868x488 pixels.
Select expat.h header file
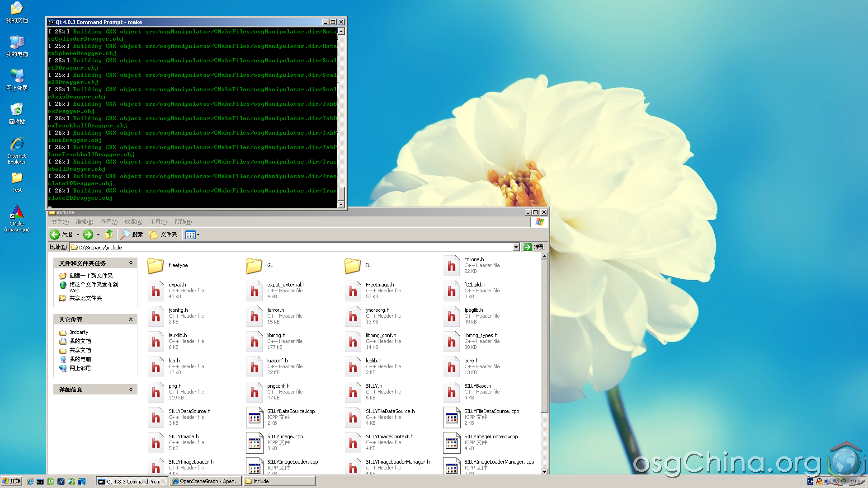pyautogui.click(x=176, y=291)
